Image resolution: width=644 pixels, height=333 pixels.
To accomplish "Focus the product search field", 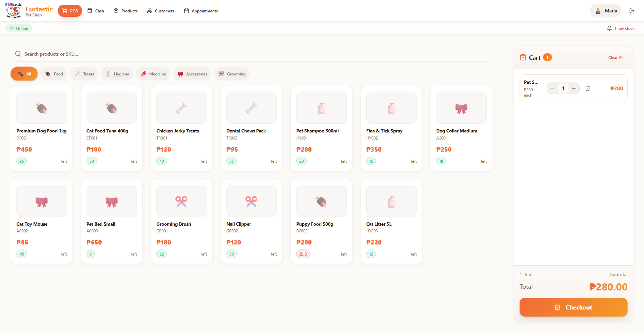I will click(252, 54).
